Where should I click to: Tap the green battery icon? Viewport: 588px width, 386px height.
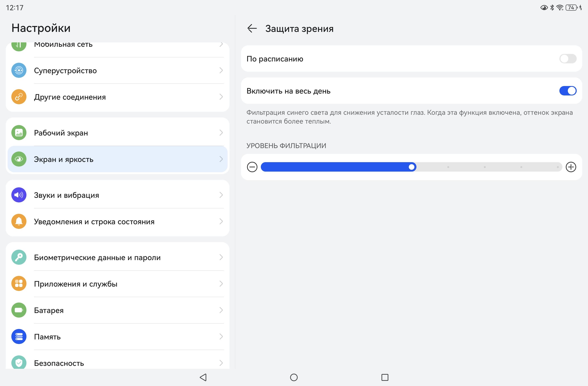[x=19, y=310]
